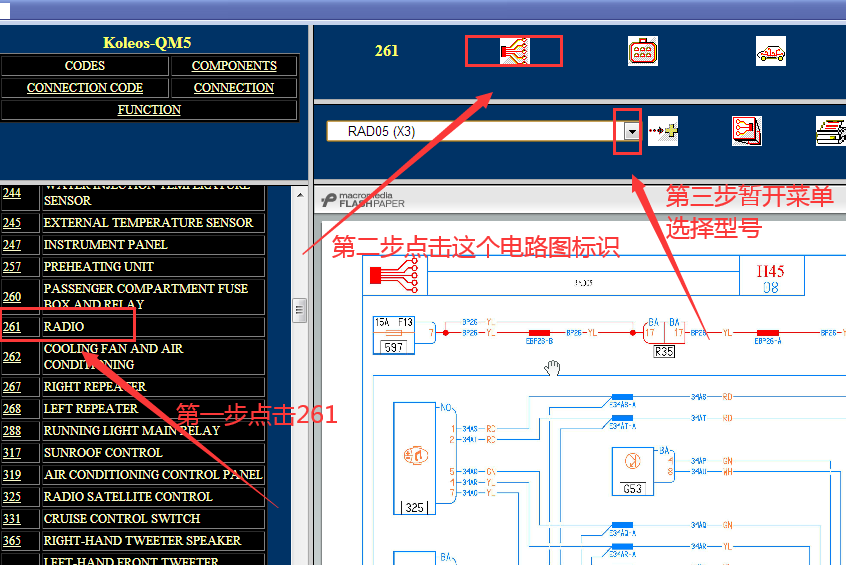Open the CONNECTION CODE menu link
The height and width of the screenshot is (565, 846).
click(x=85, y=87)
